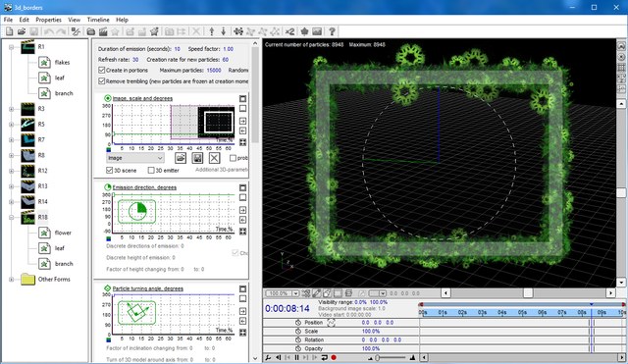Open the Edit menu
This screenshot has height=364, width=628.
point(24,20)
